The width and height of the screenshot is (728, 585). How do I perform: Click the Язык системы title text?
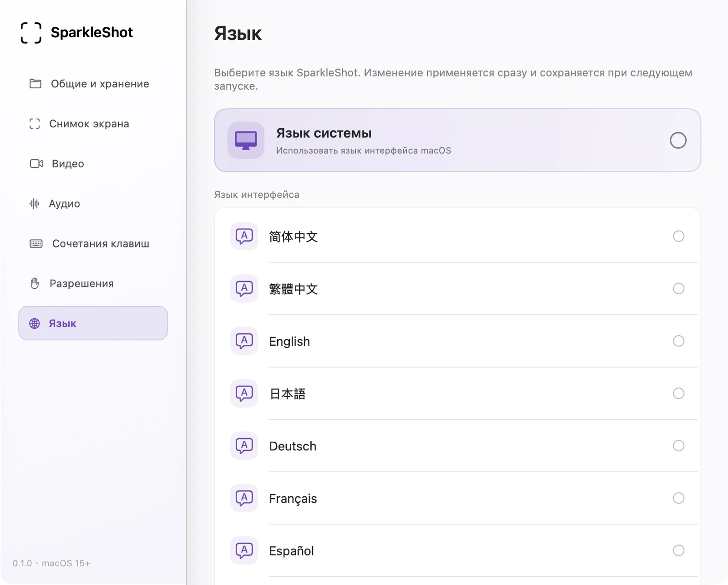click(x=324, y=133)
